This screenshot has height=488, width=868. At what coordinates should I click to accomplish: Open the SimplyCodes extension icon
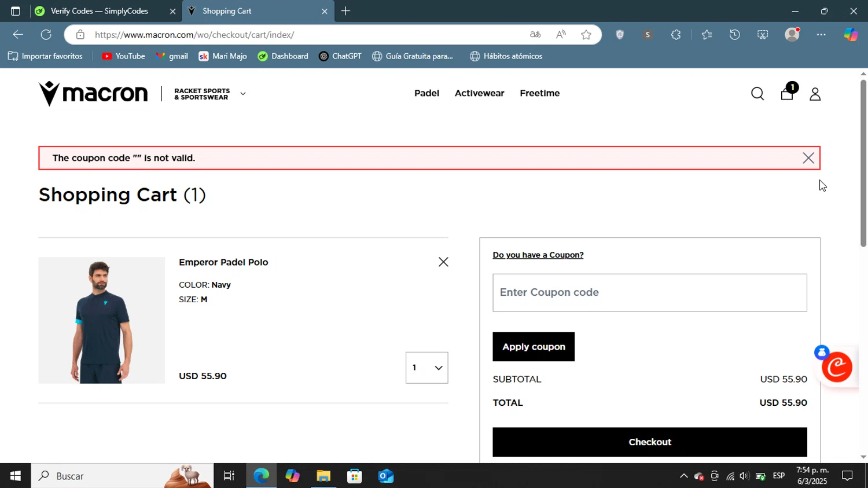point(648,35)
